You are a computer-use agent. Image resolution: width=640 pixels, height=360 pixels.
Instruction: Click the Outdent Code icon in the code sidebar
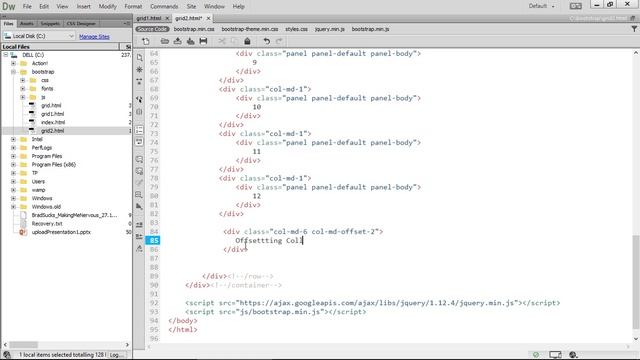click(x=139, y=237)
